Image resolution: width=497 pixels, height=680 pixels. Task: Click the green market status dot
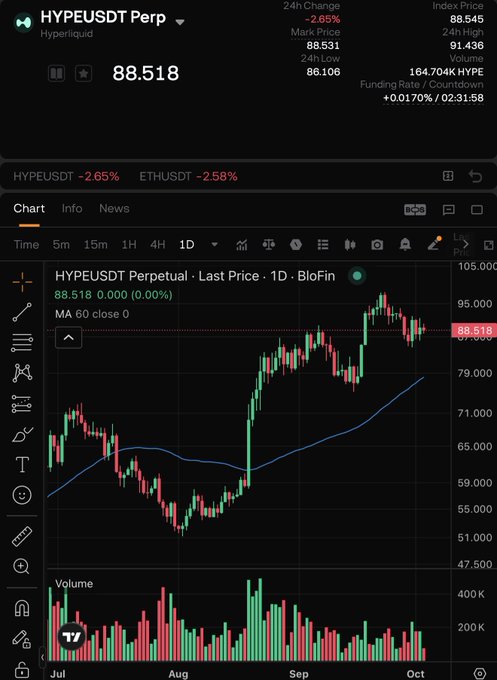pos(357,276)
